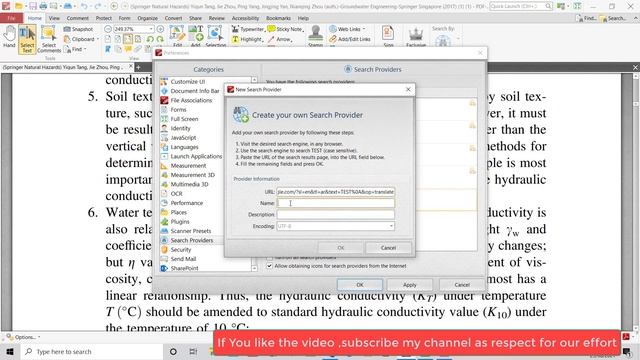Open the Convert ribbon tab
This screenshot has width=640, height=360.
point(173,18)
